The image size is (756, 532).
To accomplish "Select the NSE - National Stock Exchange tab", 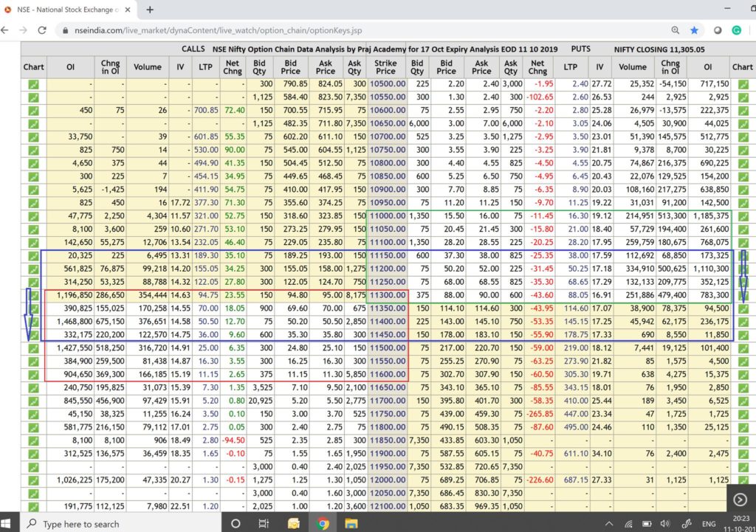I will [x=66, y=10].
